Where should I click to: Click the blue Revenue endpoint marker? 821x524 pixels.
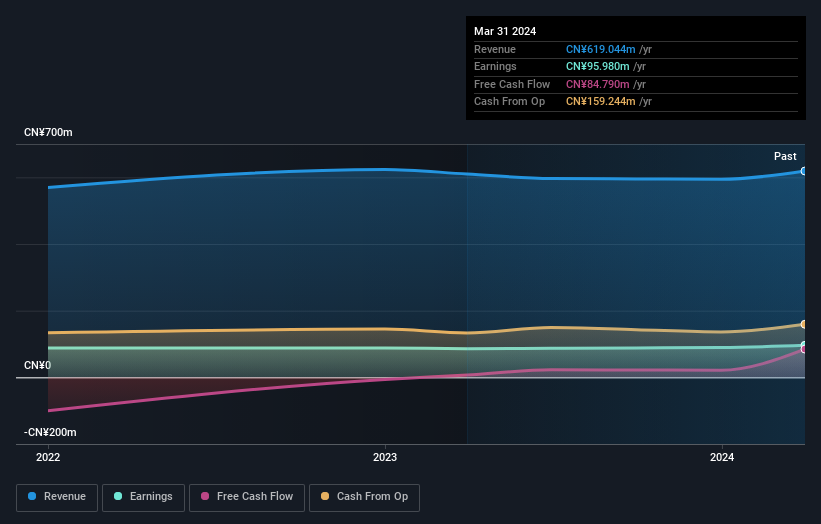tap(803, 171)
